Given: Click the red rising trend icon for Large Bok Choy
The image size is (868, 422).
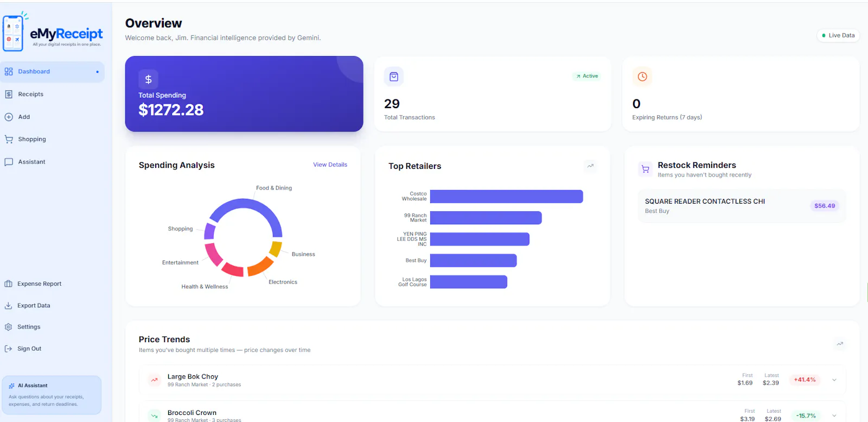Looking at the screenshot, I should tap(155, 380).
